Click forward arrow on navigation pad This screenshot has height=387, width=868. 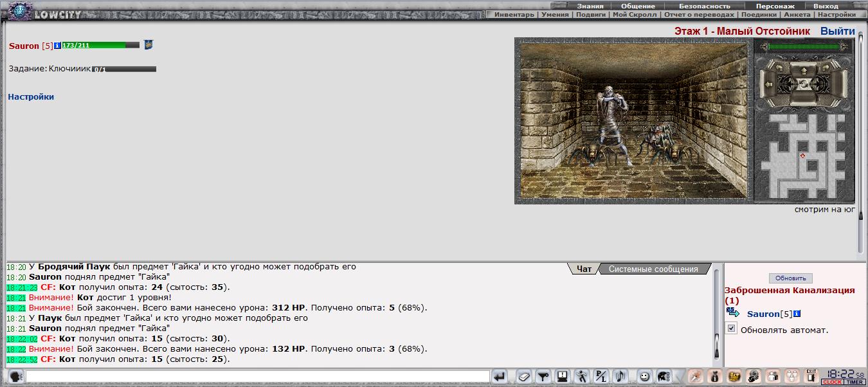804,71
